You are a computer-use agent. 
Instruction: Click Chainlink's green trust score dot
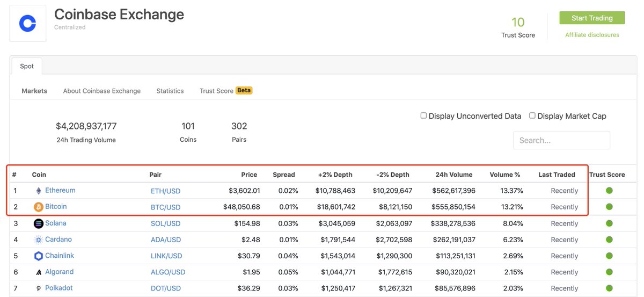pyautogui.click(x=609, y=256)
